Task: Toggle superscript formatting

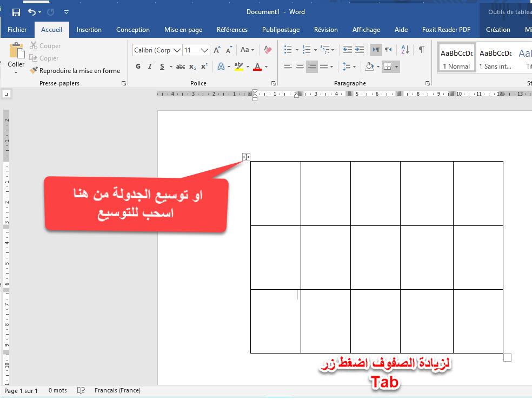Action: [x=203, y=66]
